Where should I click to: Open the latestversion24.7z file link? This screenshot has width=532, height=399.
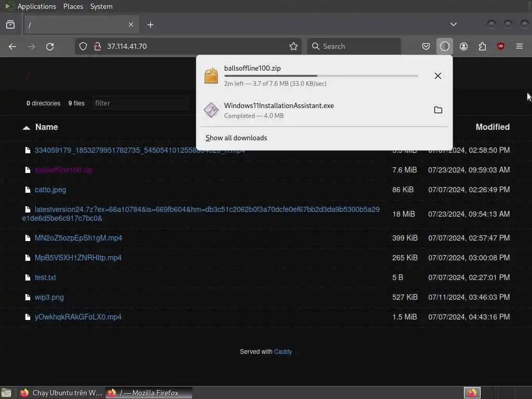[201, 214]
